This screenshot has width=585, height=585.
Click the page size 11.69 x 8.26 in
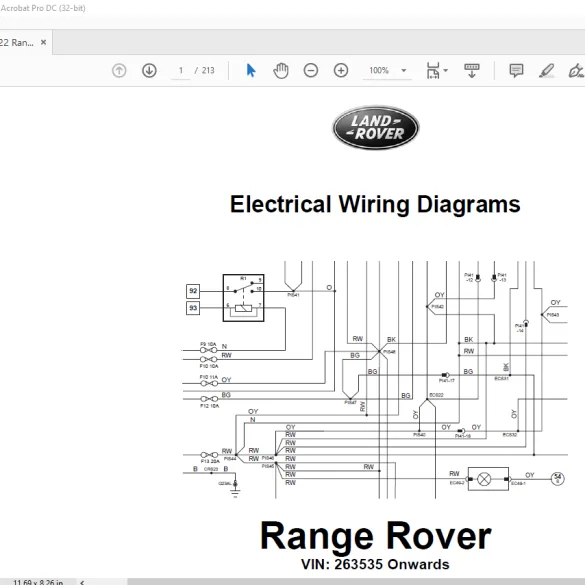click(38, 582)
